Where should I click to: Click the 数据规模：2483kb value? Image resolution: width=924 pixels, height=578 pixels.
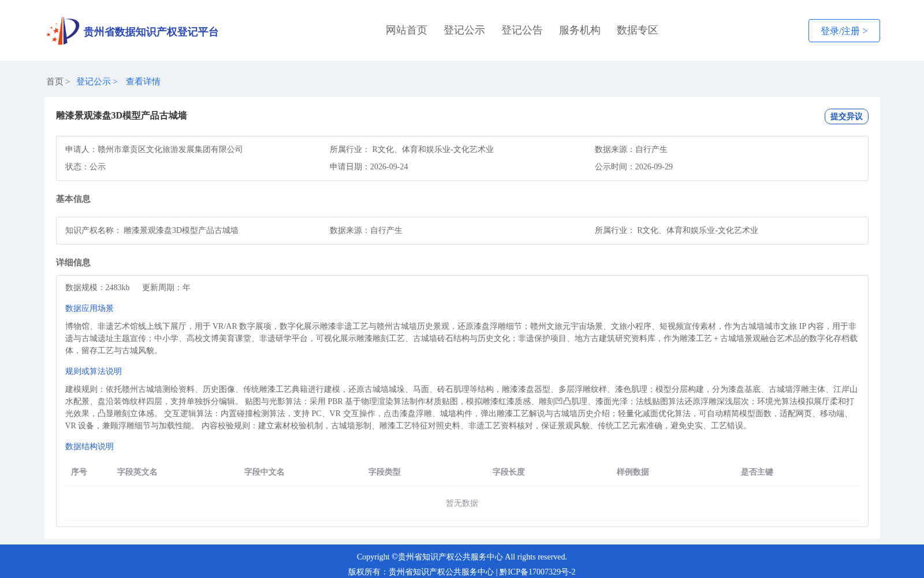point(98,288)
